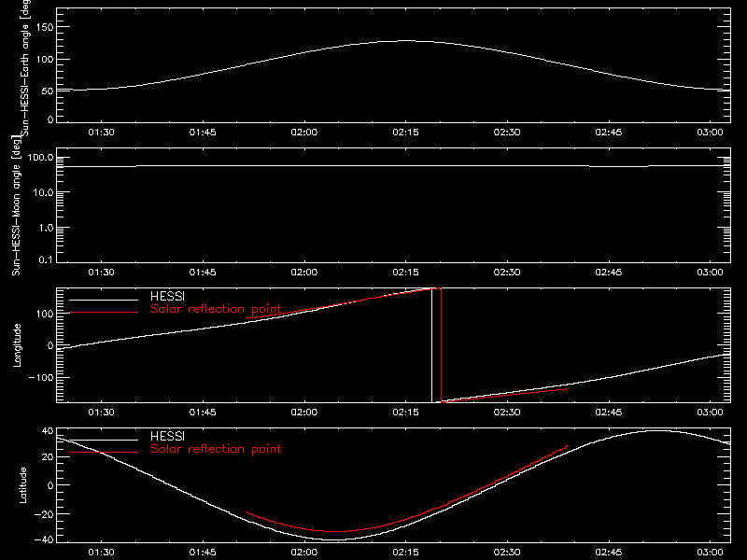Click "02:15" time label under Earth angle plot
The height and width of the screenshot is (560, 747).
tap(405, 132)
